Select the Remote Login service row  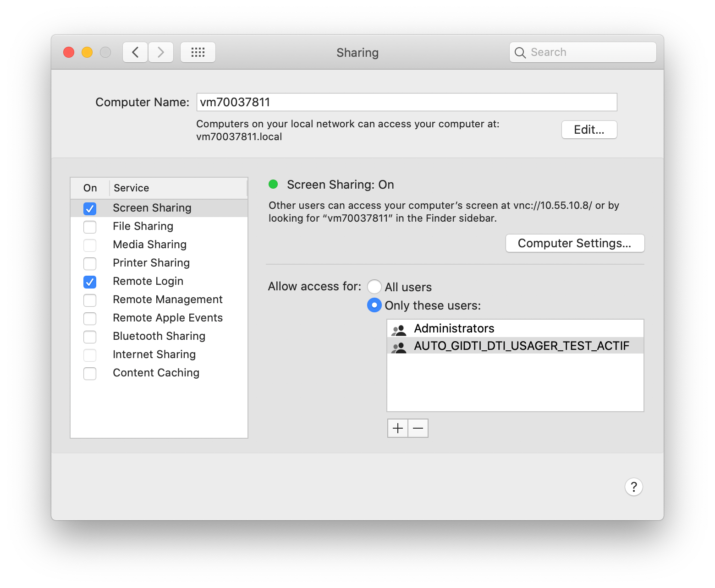tap(159, 281)
